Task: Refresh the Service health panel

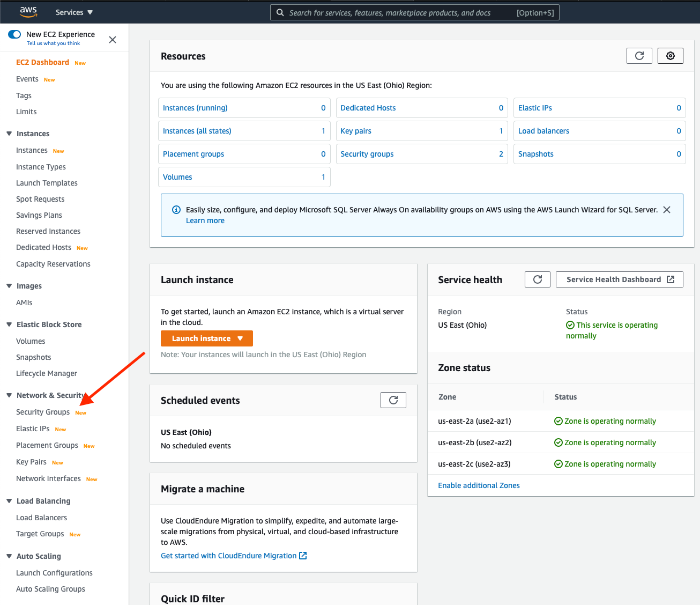Action: point(538,279)
